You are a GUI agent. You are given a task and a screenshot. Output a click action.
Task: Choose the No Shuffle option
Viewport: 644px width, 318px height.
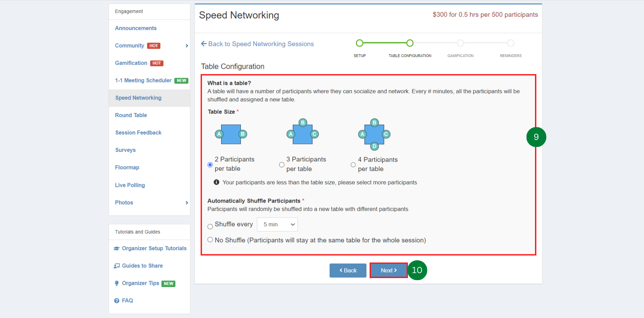point(210,240)
